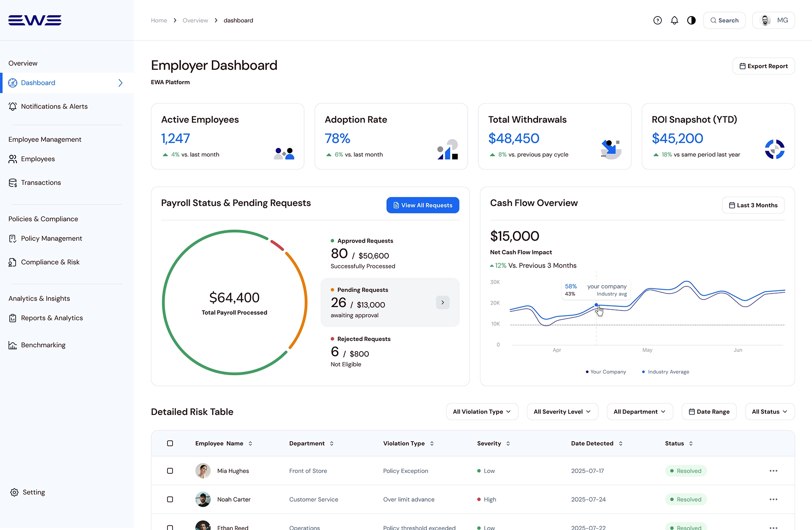This screenshot has height=530, width=812.
Task: Open the notifications bell icon
Action: tap(674, 20)
